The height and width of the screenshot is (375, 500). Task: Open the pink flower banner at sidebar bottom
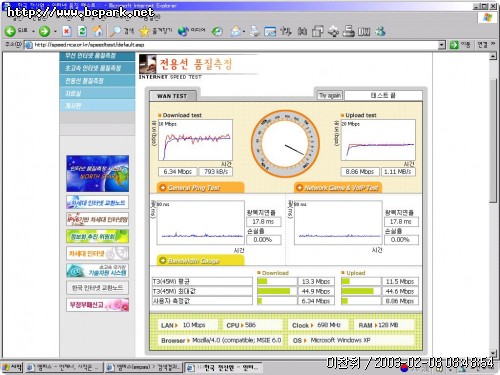tap(97, 305)
